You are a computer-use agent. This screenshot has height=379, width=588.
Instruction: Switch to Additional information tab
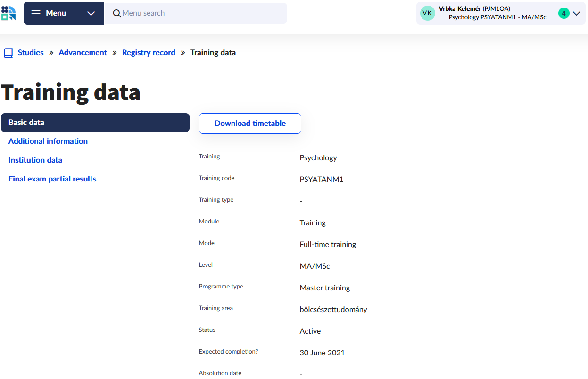click(48, 141)
